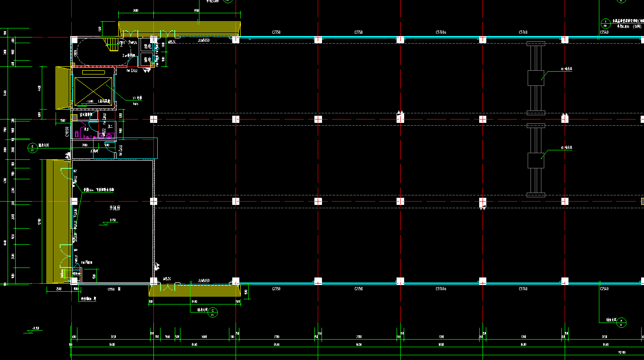Click the lower 10 吨行车 crane annotation
This screenshot has width=644, height=360.
pos(567,148)
